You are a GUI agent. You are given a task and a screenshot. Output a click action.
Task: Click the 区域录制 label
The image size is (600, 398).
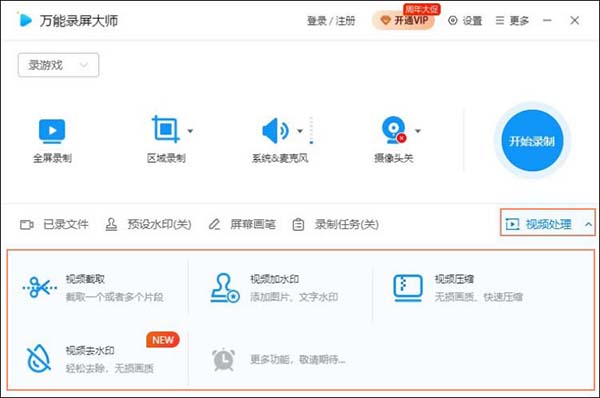pyautogui.click(x=166, y=158)
